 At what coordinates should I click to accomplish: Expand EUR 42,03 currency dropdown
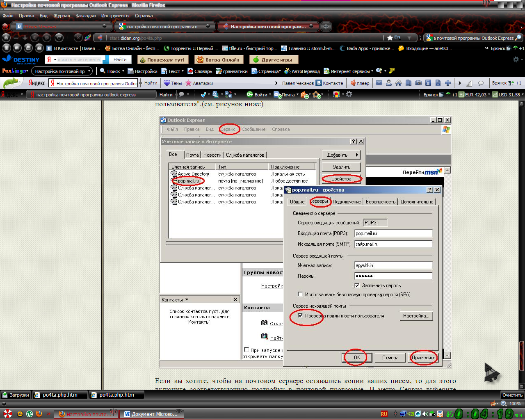pyautogui.click(x=488, y=94)
